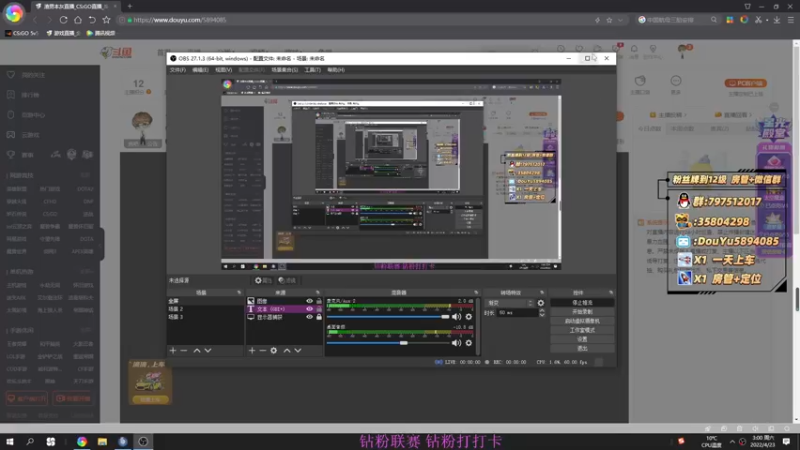Screen dimensions: 800x450
Task: Move the selected scene down in the Scenes panel
Action: [208, 351]
